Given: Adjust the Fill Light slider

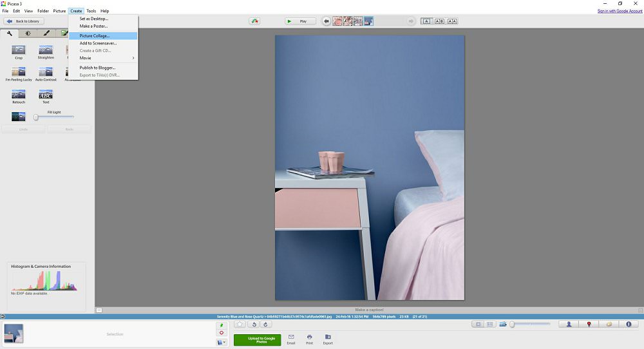Looking at the screenshot, I should (x=54, y=117).
